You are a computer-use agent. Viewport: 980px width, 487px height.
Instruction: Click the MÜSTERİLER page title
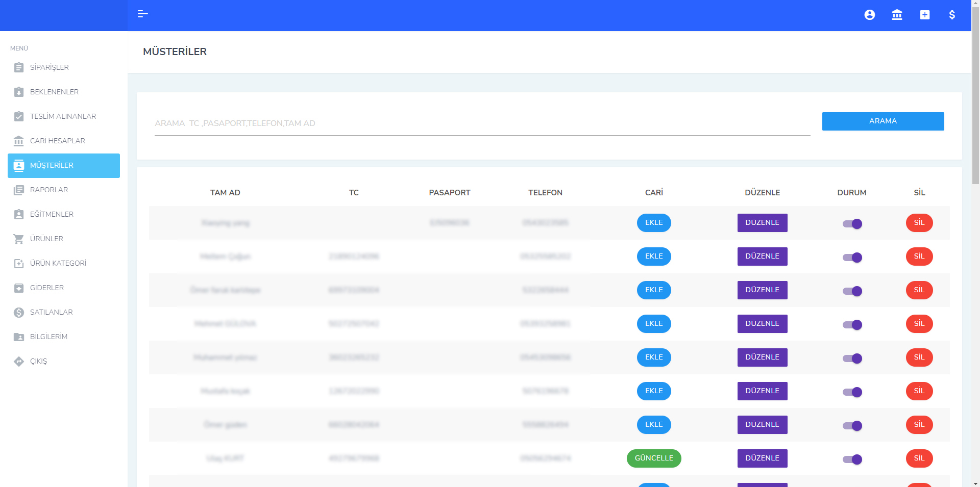point(175,52)
